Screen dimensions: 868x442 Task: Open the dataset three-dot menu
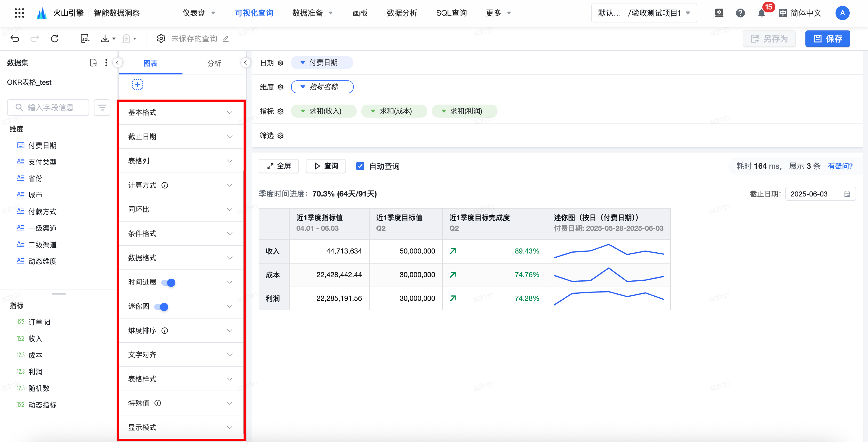106,63
